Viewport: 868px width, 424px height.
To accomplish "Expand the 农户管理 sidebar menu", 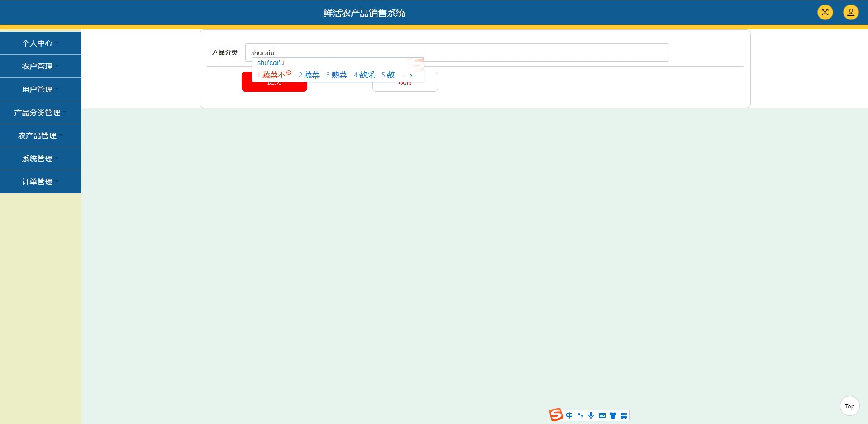I will tap(41, 66).
